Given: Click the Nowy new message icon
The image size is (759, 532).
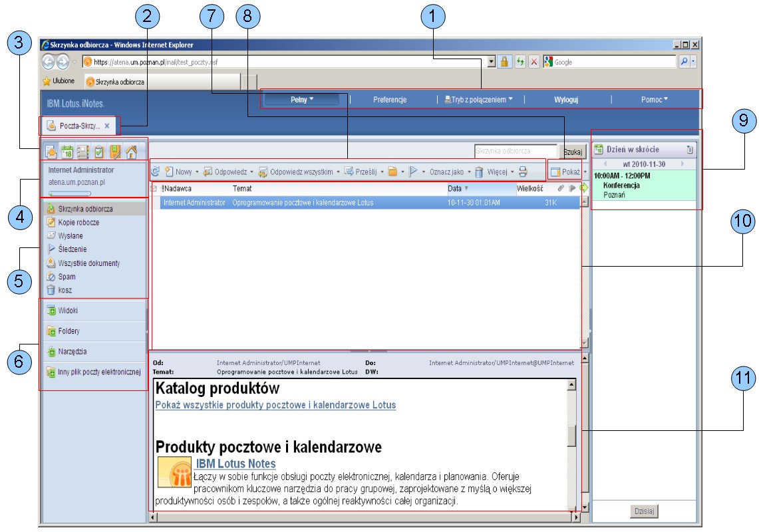Looking at the screenshot, I should point(169,172).
